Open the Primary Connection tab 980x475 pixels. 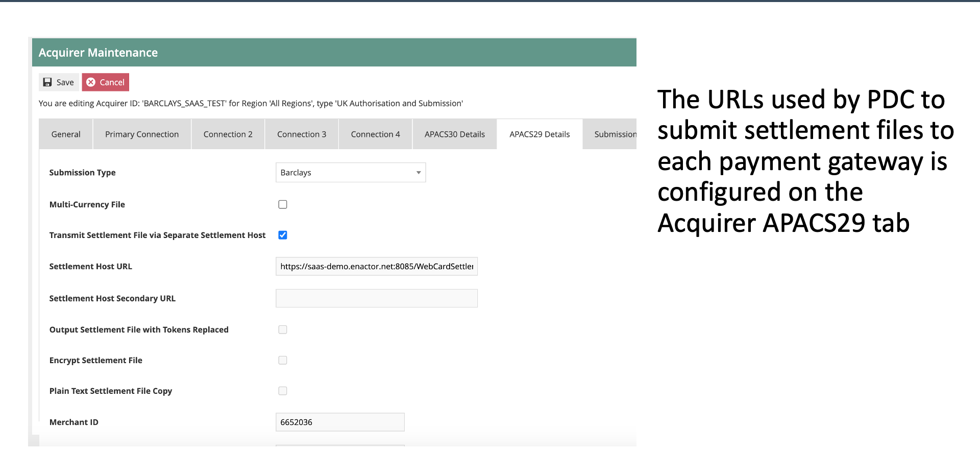click(x=141, y=134)
